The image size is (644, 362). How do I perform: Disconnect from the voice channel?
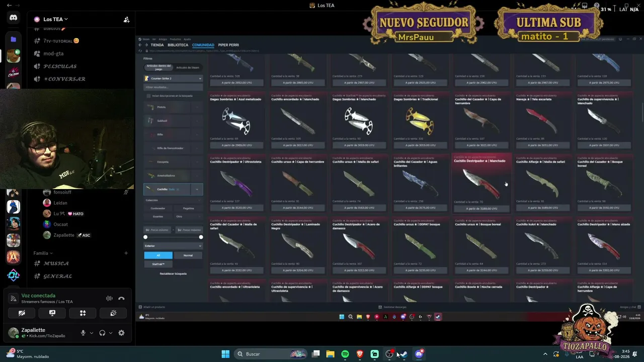point(121,298)
